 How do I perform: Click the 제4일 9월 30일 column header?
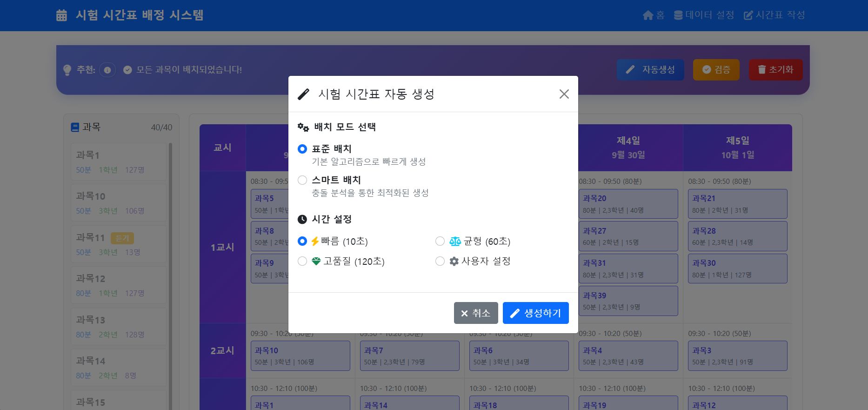628,148
